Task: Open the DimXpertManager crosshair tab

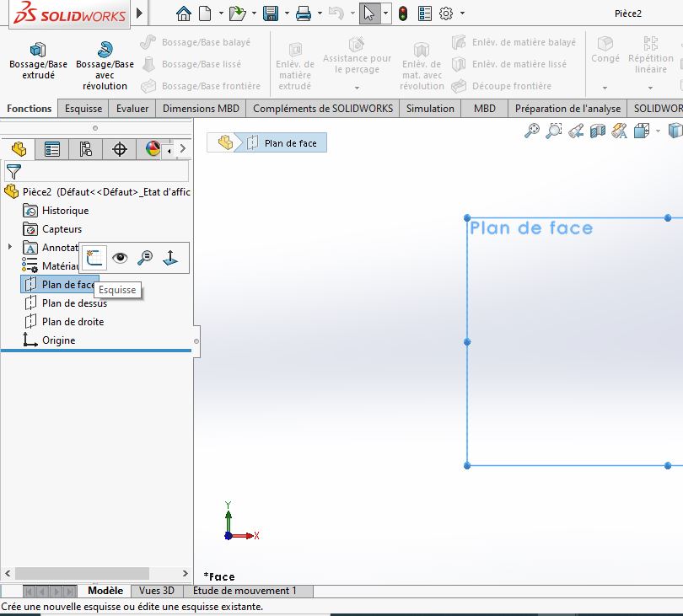Action: (120, 149)
